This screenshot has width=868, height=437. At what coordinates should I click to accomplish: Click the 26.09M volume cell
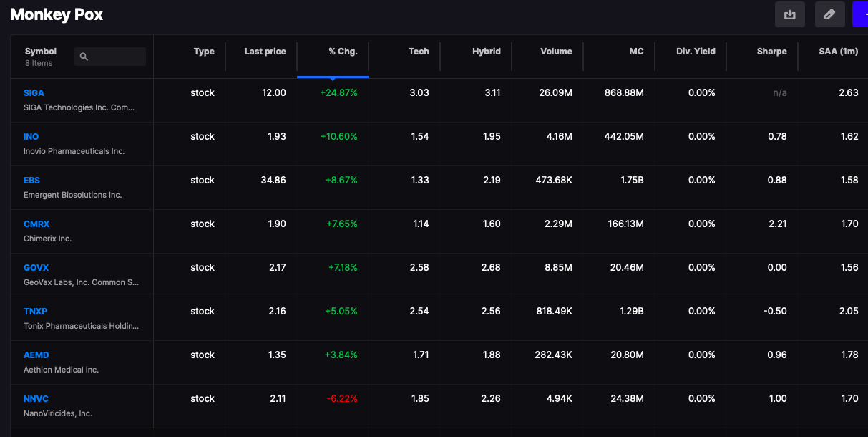pos(555,93)
